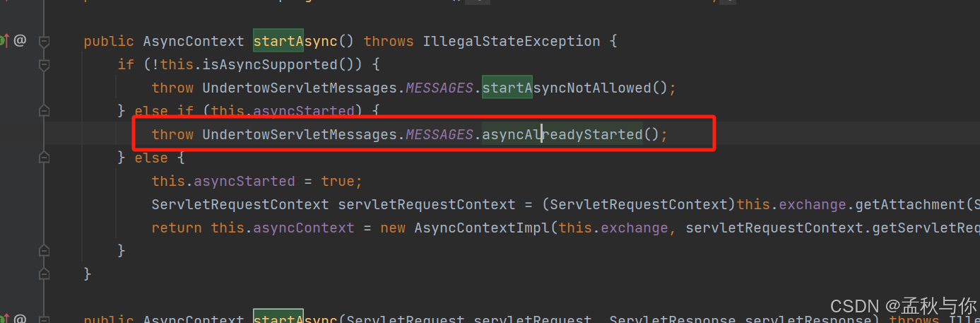Click IllegalStateException in the throws clause
980x323 pixels.
(x=512, y=41)
